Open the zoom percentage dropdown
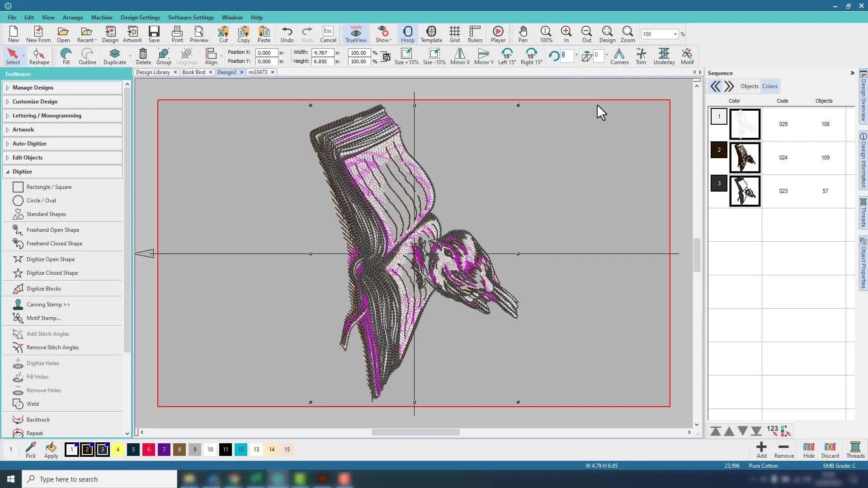This screenshot has width=868, height=488. click(x=675, y=34)
